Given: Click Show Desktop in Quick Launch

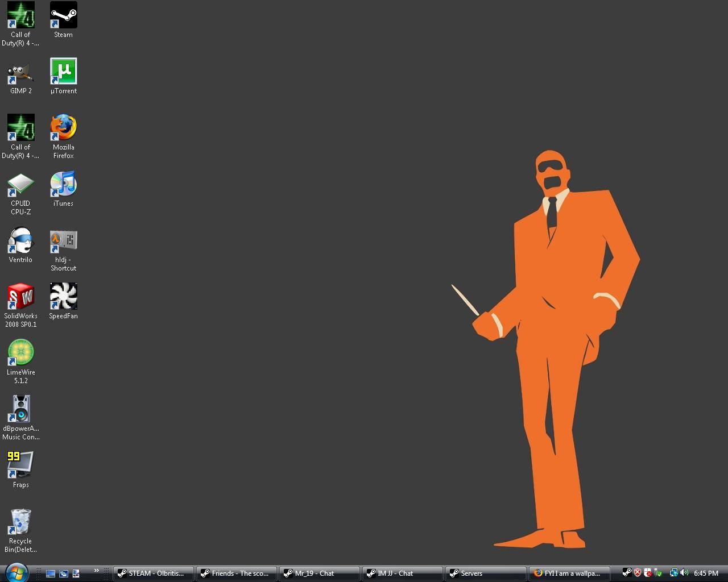Looking at the screenshot, I should click(51, 573).
